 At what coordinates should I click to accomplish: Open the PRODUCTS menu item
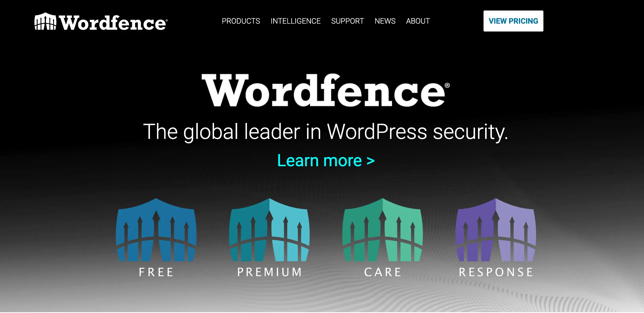[x=240, y=21]
